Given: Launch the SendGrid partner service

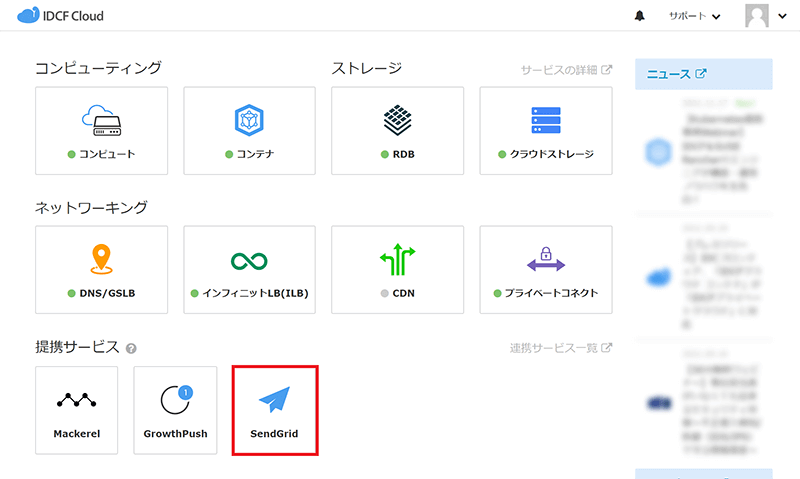Looking at the screenshot, I should pyautogui.click(x=275, y=410).
